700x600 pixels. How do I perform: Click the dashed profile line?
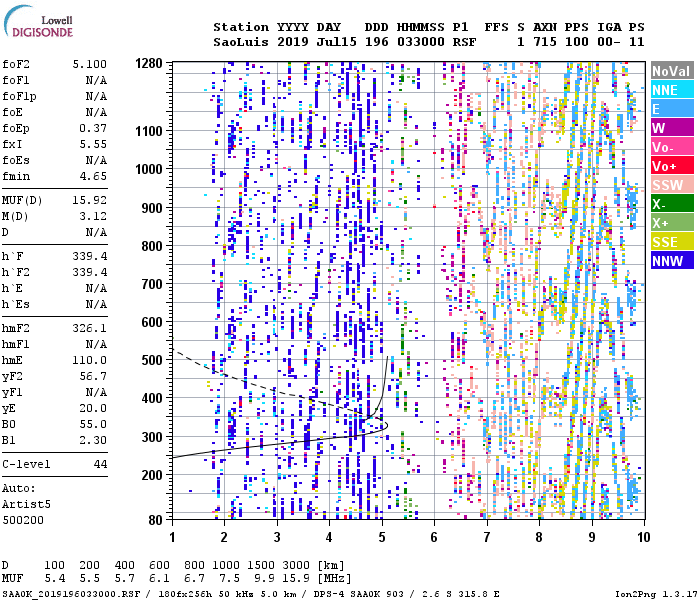pyautogui.click(x=277, y=391)
